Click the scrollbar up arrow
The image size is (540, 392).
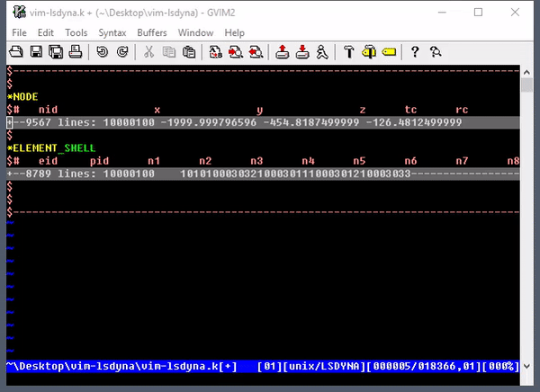pyautogui.click(x=526, y=72)
